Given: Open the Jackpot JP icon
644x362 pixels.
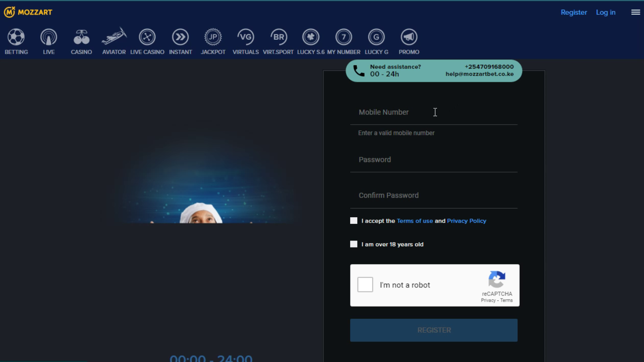Looking at the screenshot, I should coord(213,37).
